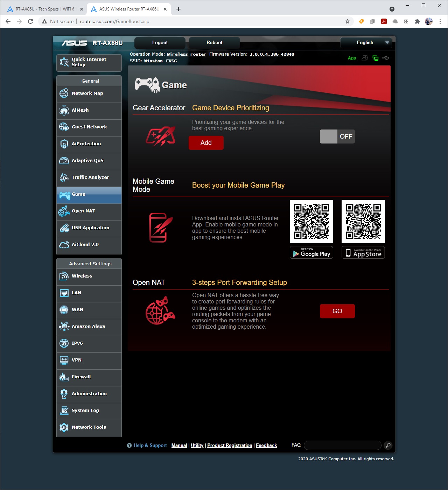
Task: Switch to the RT-AX86U Tech Specs tab
Action: [45, 9]
